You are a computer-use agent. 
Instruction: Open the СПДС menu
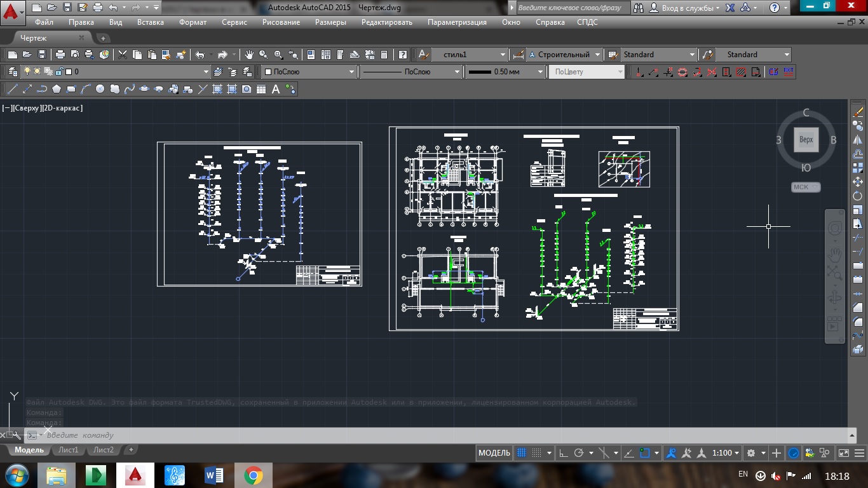[x=588, y=22]
